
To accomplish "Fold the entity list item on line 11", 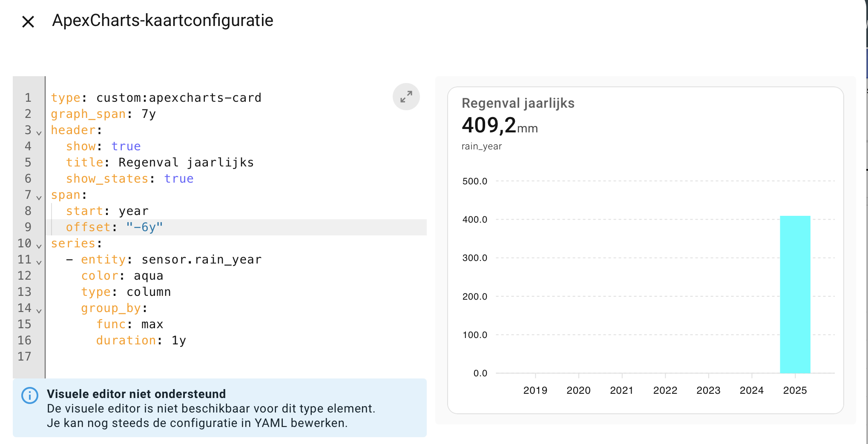I will 39,263.
